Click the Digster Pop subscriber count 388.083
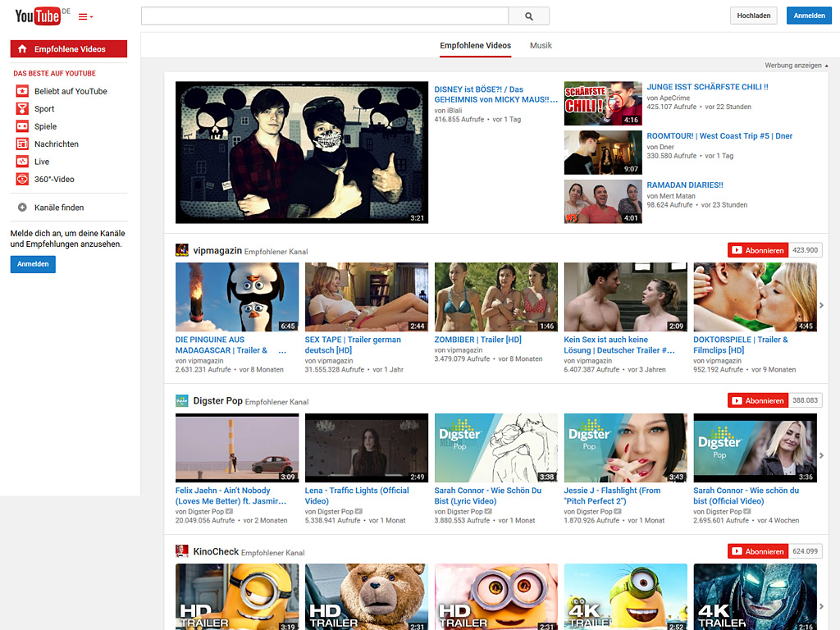 [806, 400]
